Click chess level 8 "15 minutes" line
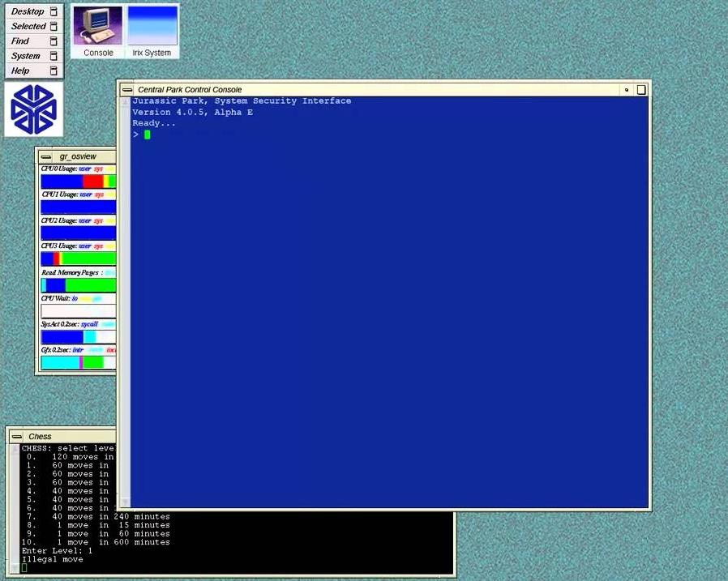 [x=98, y=525]
